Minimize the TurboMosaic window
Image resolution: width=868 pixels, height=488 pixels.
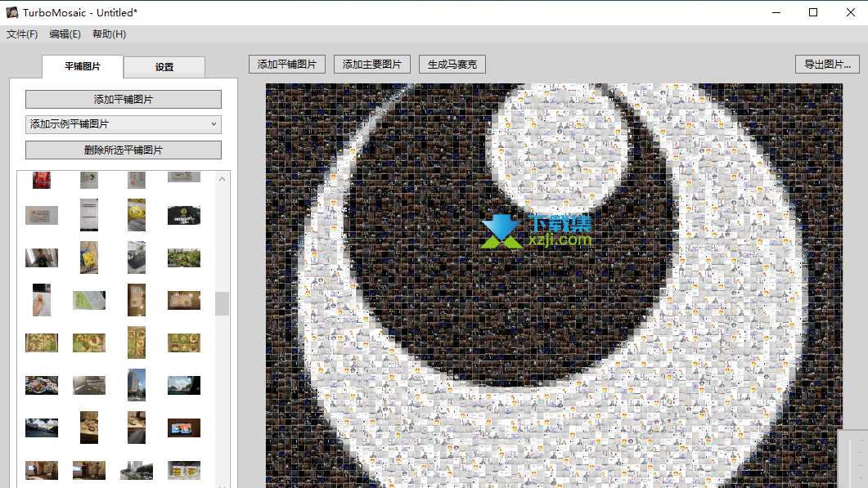coord(776,12)
